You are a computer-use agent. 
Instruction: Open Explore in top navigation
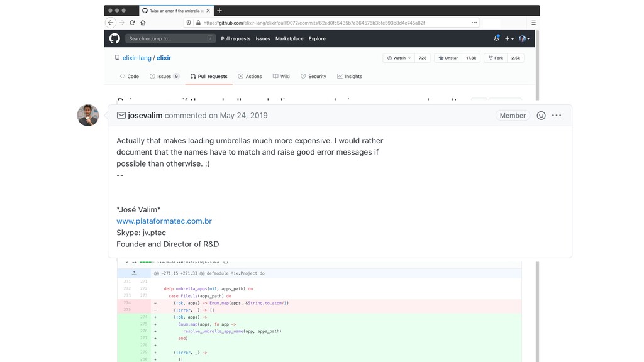click(317, 38)
